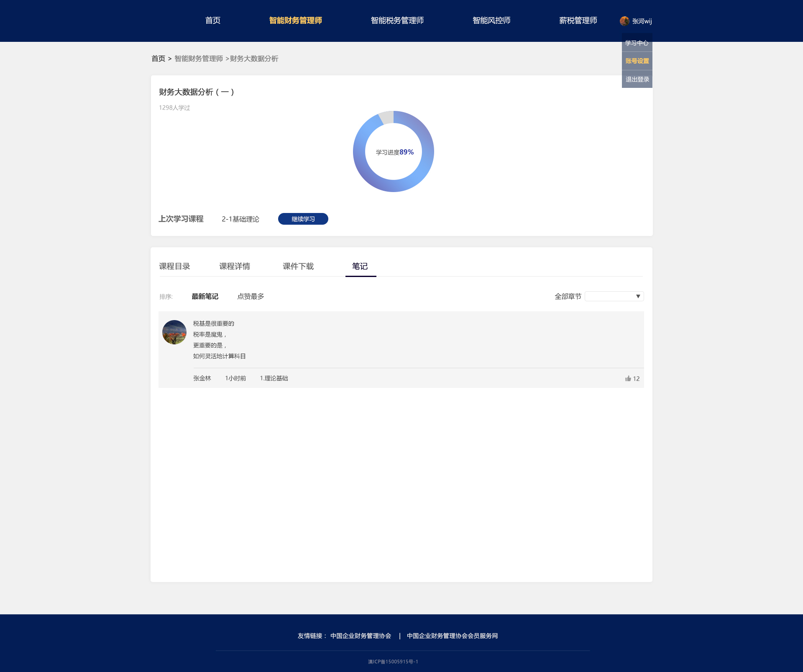803x672 pixels.
Task: Open 中国企业财务管理协会会员服务网 footer link
Action: [452, 636]
